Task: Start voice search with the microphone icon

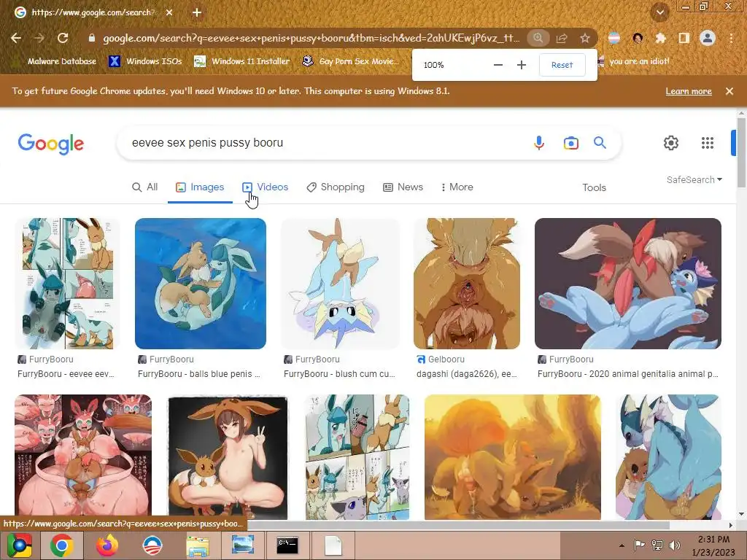Action: pyautogui.click(x=539, y=143)
